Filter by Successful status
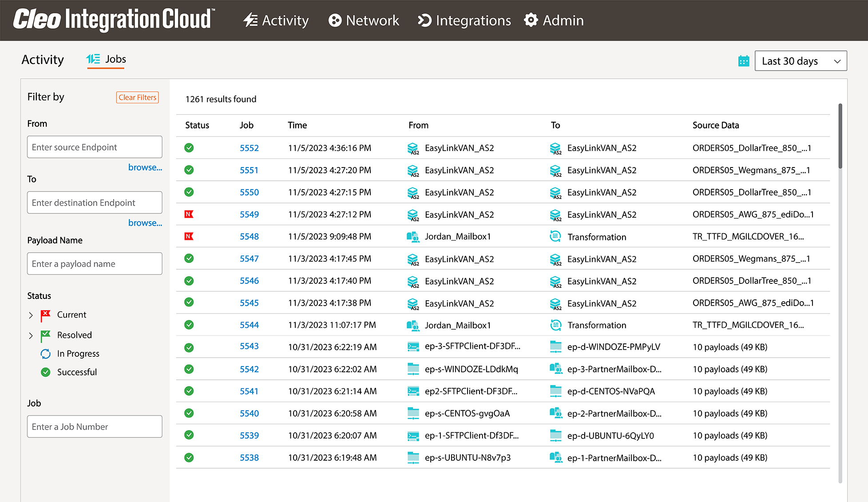 (x=76, y=372)
